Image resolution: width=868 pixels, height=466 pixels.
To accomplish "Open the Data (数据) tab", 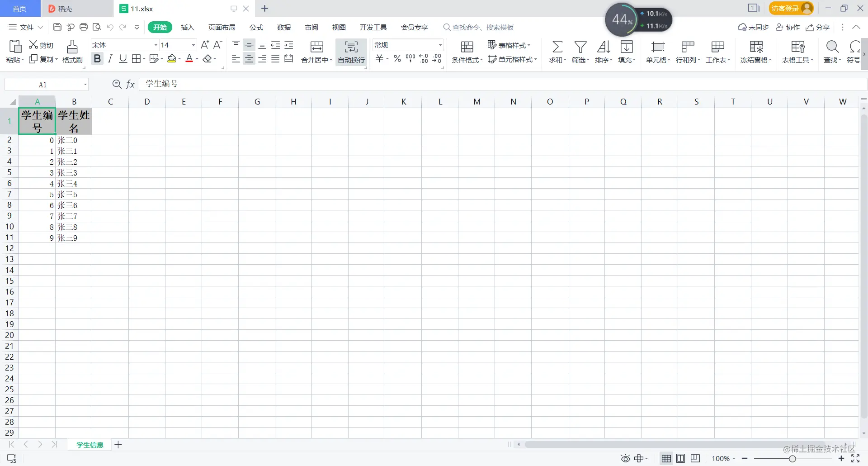I will tap(284, 27).
